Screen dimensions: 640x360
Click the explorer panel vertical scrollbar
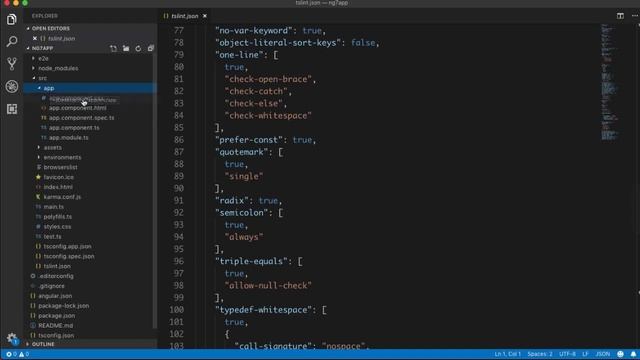coord(155,190)
